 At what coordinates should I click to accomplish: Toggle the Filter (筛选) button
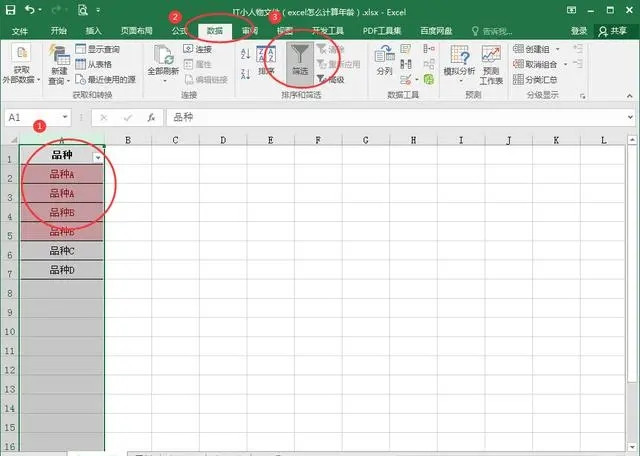[300, 60]
